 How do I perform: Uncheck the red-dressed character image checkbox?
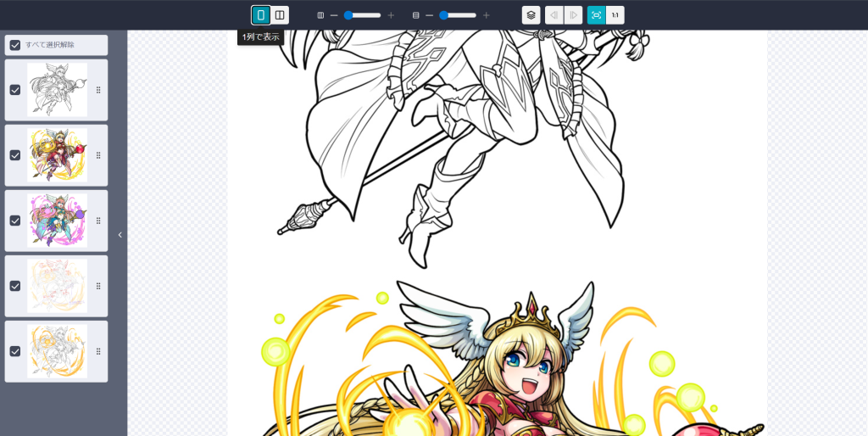[x=15, y=155]
